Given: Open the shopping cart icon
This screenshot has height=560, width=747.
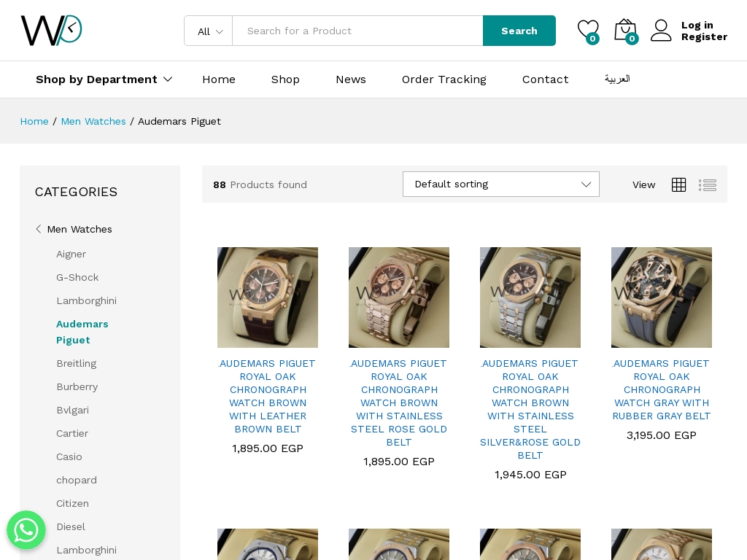Looking at the screenshot, I should pos(625,30).
